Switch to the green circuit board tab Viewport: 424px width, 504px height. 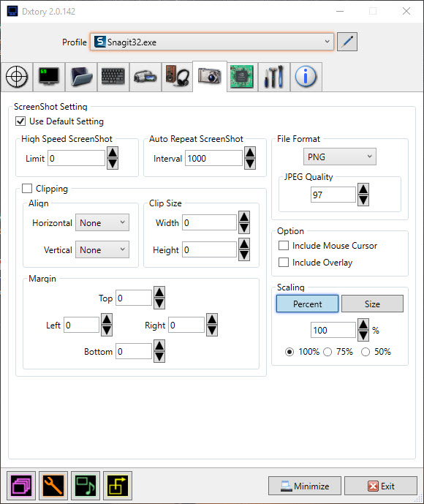pyautogui.click(x=242, y=77)
